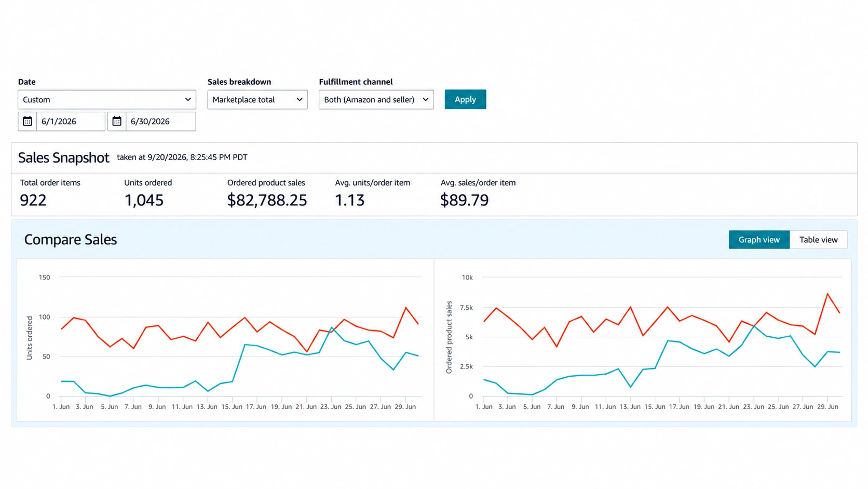Click the Ordered product sales value $82,788.25
Image resolution: width=868 pixels, height=489 pixels.
coord(267,200)
